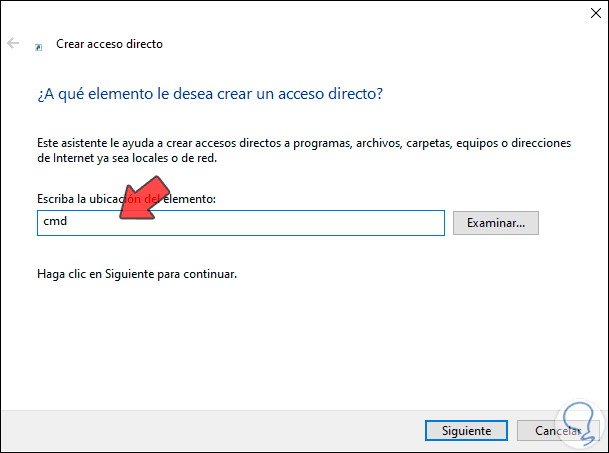609x453 pixels.
Task: Click the blank white area below the hint text
Action: (300, 340)
